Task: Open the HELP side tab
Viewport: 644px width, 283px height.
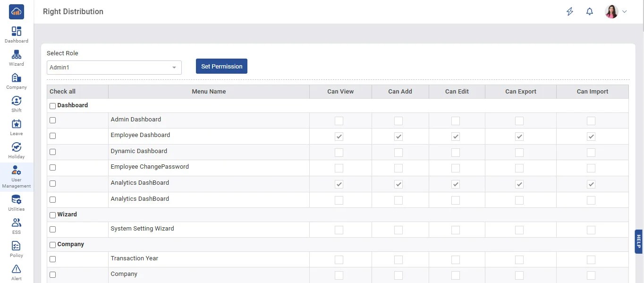Action: (639, 241)
